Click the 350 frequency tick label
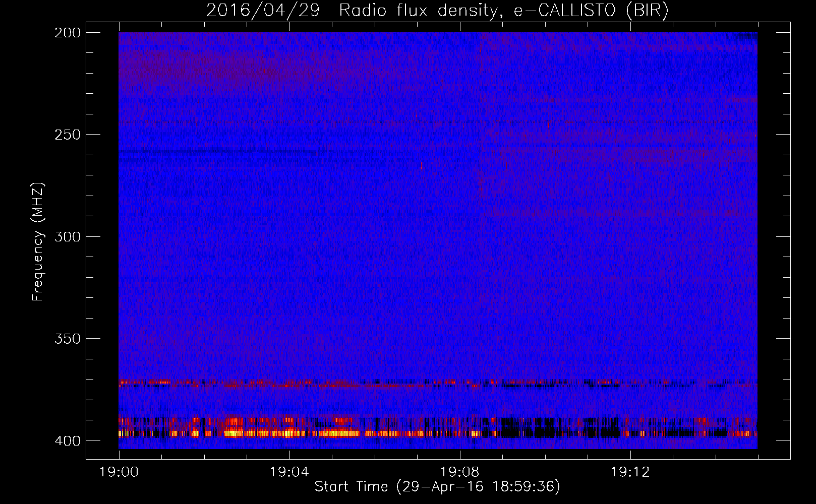This screenshot has height=504, width=816. click(68, 339)
